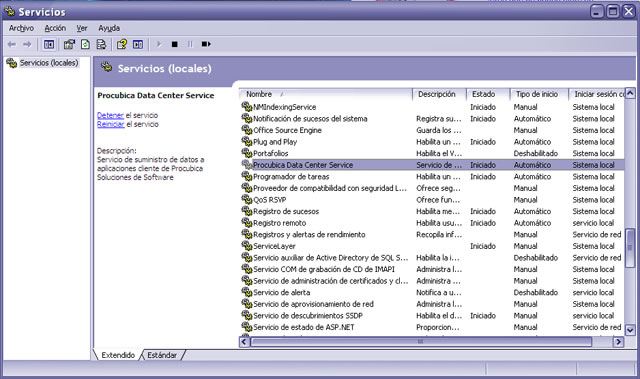Click the Detener el servicio link
The height and width of the screenshot is (379, 640).
point(110,115)
